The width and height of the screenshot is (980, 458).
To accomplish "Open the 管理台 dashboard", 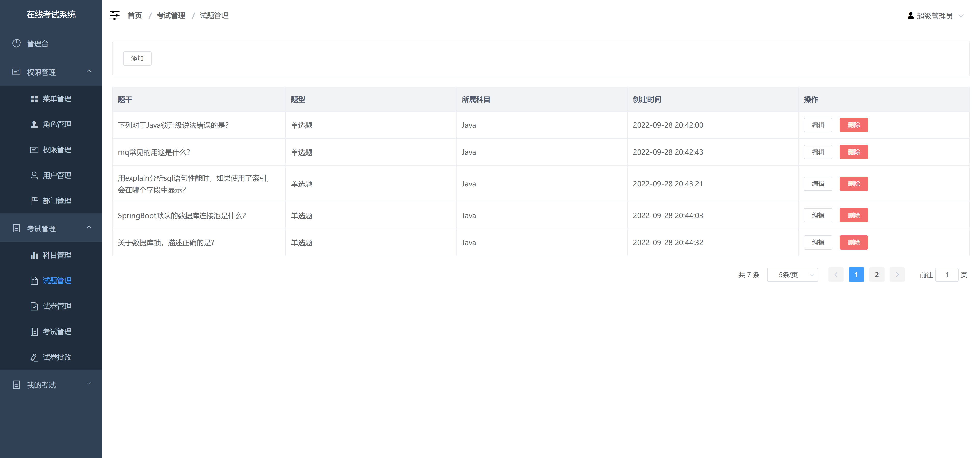I will tap(38, 44).
